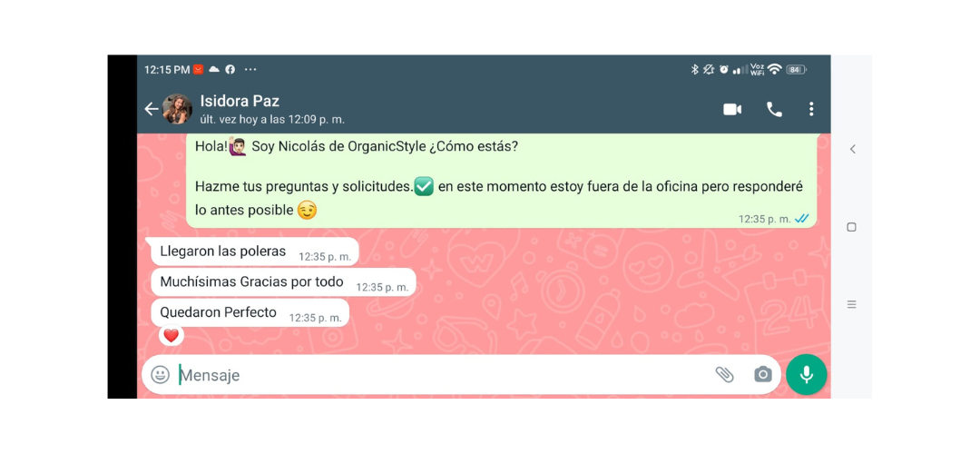Focus the Mensaje text input field

pos(444,375)
